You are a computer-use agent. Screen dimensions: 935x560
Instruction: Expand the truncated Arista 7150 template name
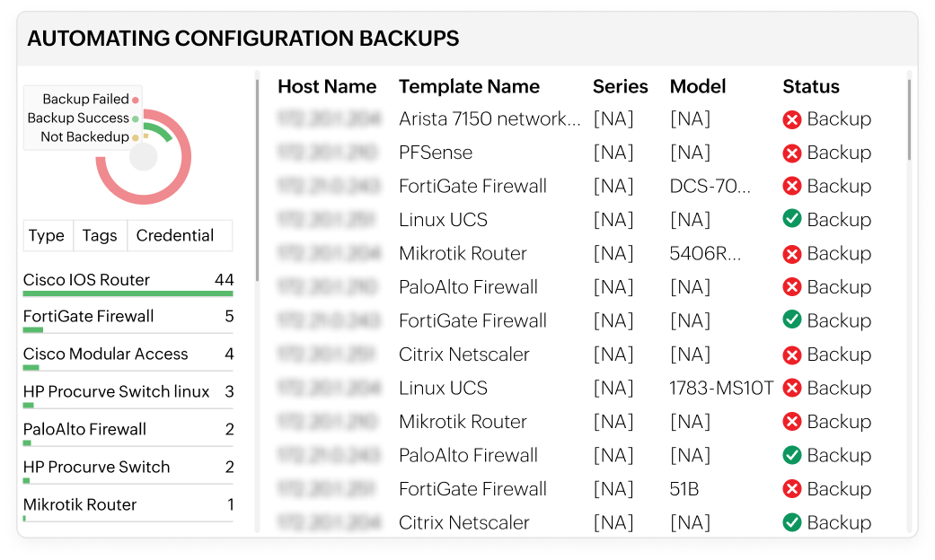(489, 118)
